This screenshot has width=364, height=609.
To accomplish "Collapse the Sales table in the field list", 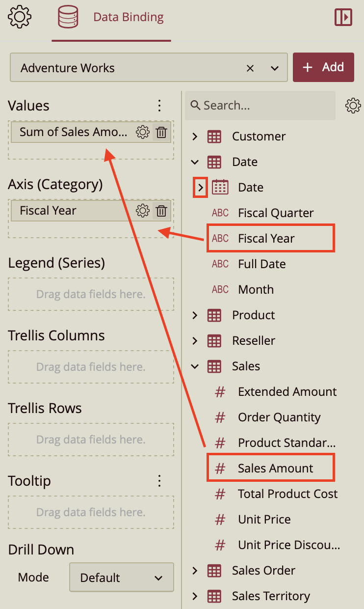I will (195, 366).
